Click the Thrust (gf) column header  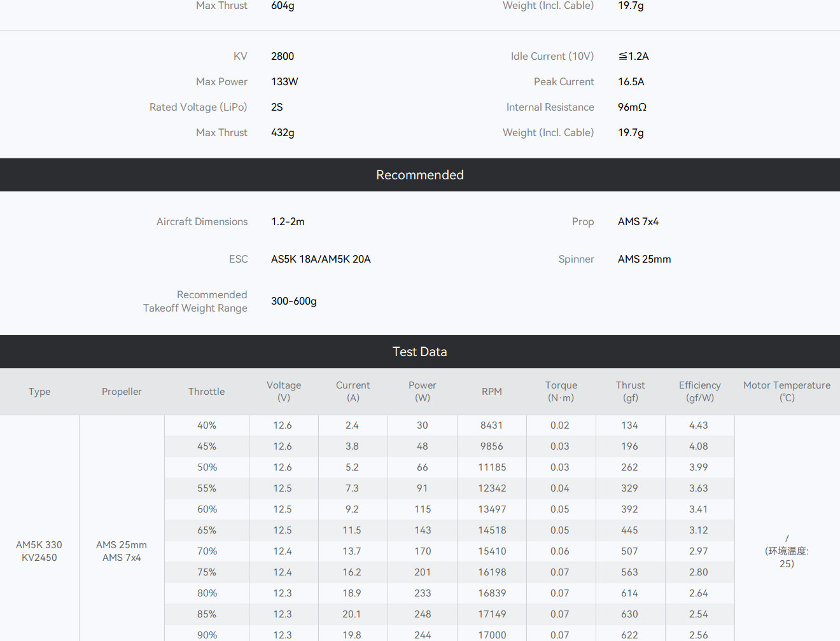631,392
